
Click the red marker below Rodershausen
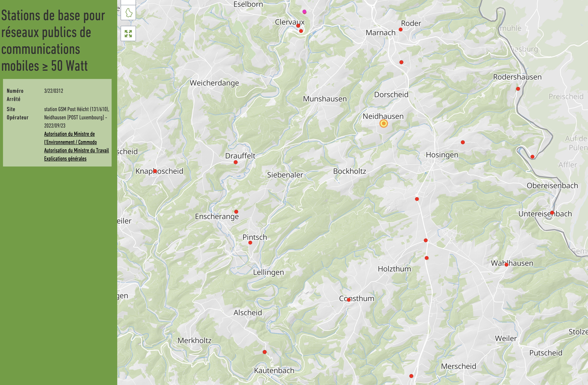tap(518, 89)
